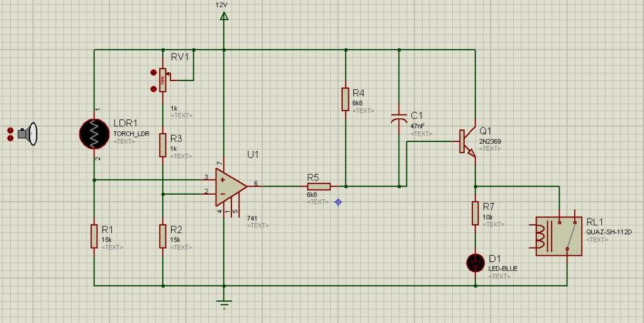Image resolution: width=644 pixels, height=323 pixels.
Task: Select the R5 resistor symbol
Action: [318, 187]
